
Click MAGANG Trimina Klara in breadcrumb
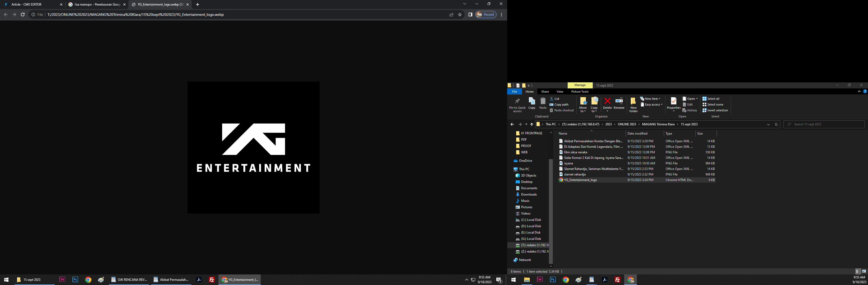[x=658, y=125]
